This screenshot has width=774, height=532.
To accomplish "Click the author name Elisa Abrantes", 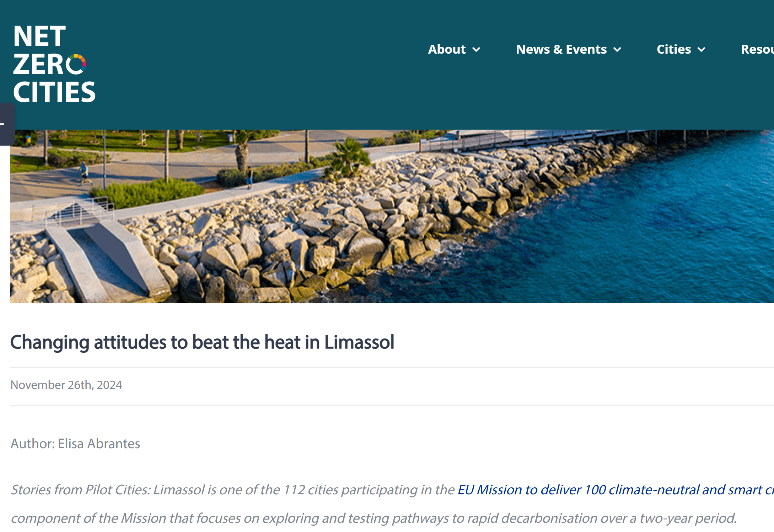I will click(99, 444).
